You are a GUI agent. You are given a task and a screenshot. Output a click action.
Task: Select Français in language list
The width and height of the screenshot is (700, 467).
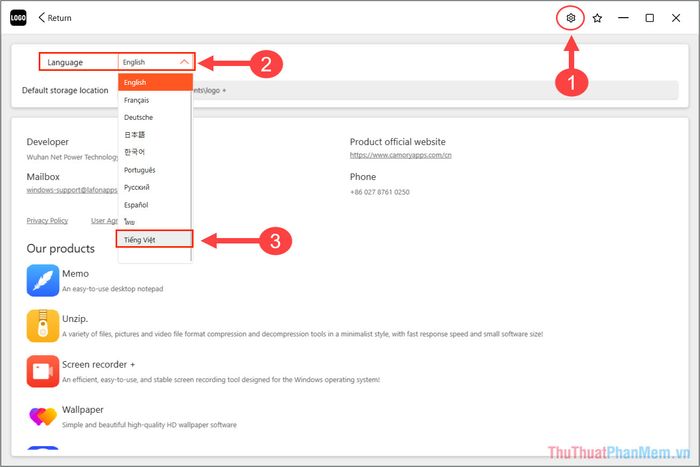click(x=154, y=100)
